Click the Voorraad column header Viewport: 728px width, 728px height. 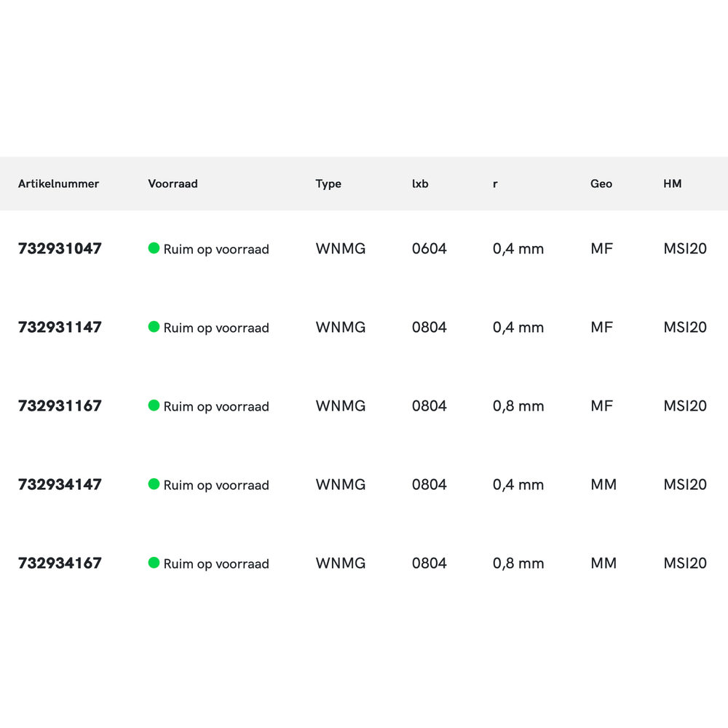click(x=173, y=184)
